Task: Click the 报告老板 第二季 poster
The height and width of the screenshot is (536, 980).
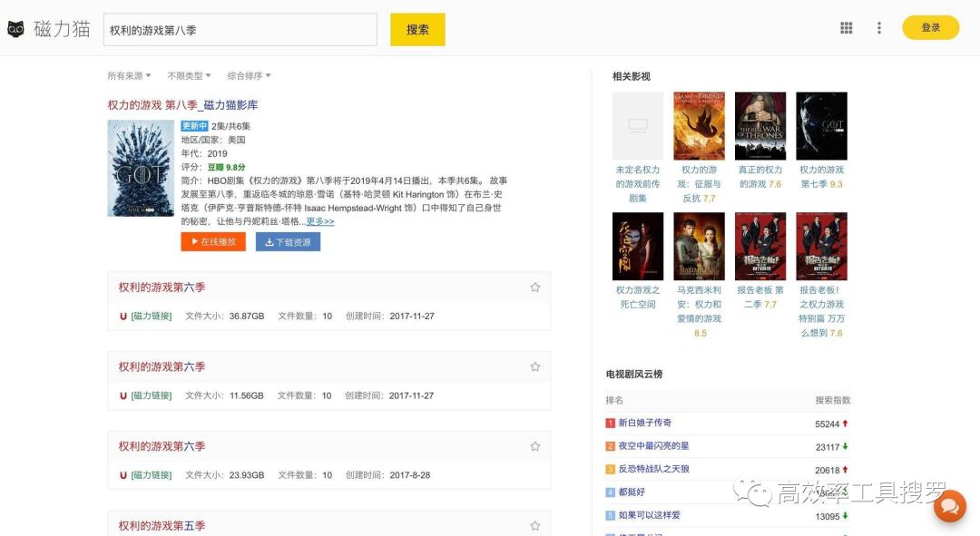Action: tap(760, 246)
